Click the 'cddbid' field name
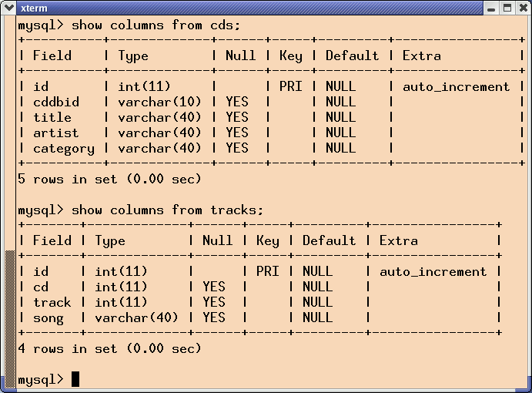Viewport: 532px width, 393px height. pos(56,102)
